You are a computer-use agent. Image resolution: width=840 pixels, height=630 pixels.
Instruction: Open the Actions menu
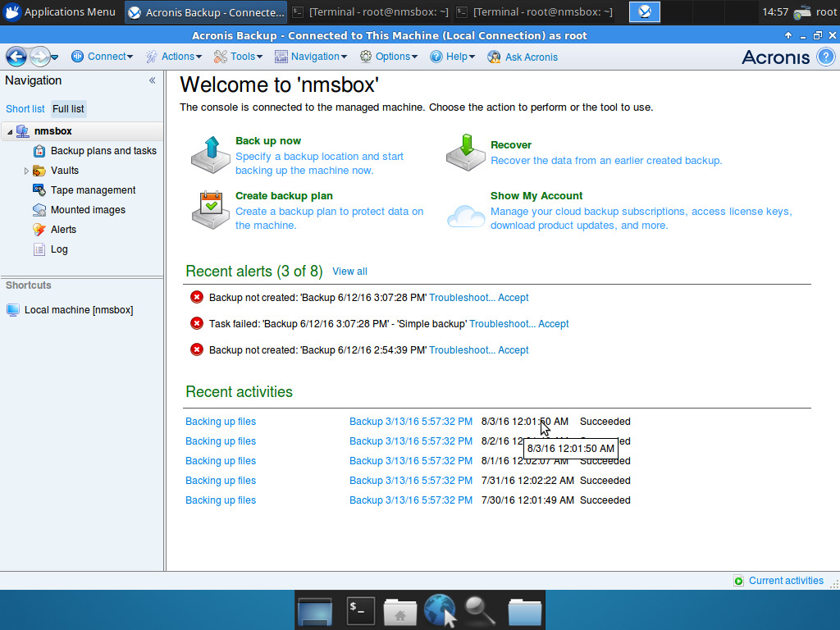(174, 57)
